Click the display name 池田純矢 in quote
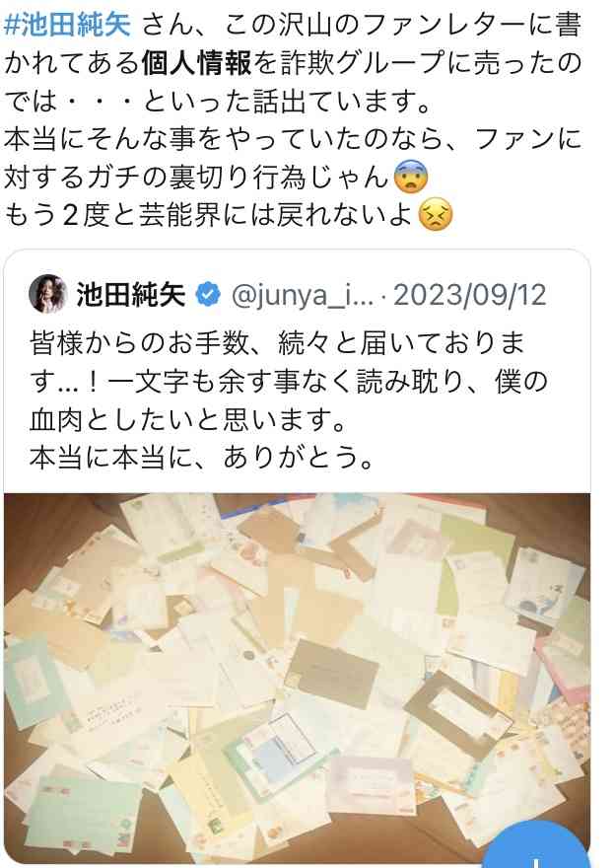This screenshot has width=615, height=868. click(130, 295)
